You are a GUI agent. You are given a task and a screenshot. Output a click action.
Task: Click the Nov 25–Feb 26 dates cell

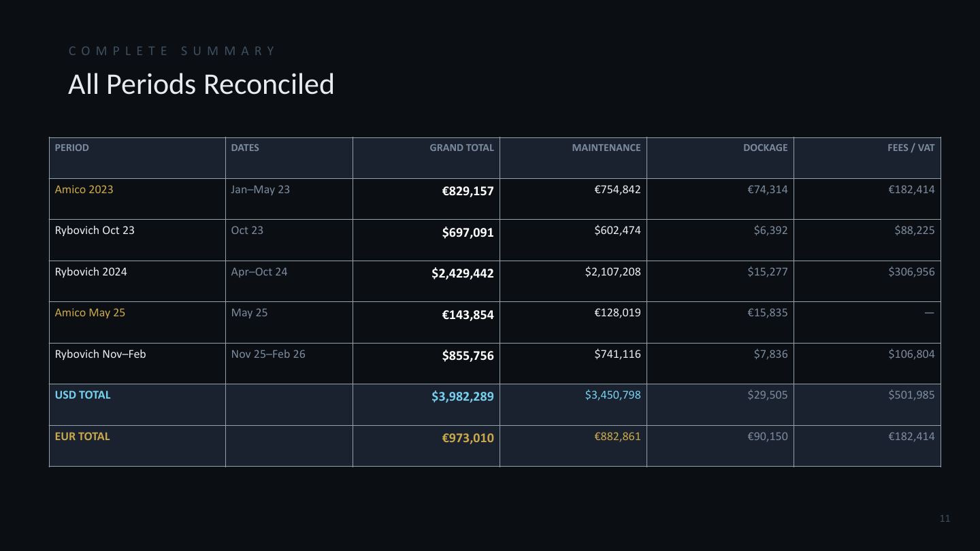289,363
